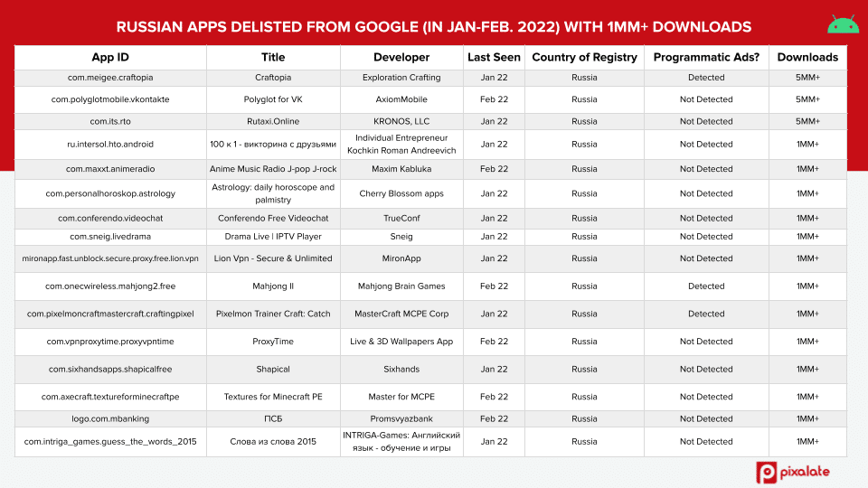868x488 pixels.
Task: Click the Last Seen column header
Action: (494, 57)
